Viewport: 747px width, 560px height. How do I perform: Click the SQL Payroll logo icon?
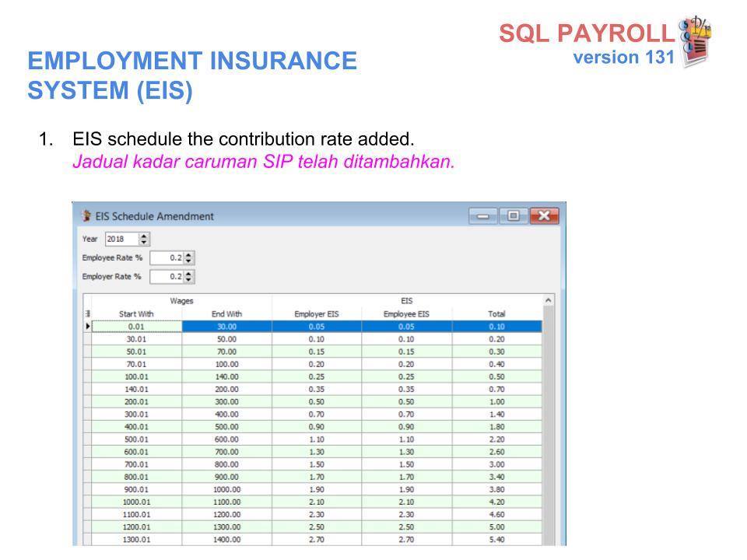tap(696, 42)
